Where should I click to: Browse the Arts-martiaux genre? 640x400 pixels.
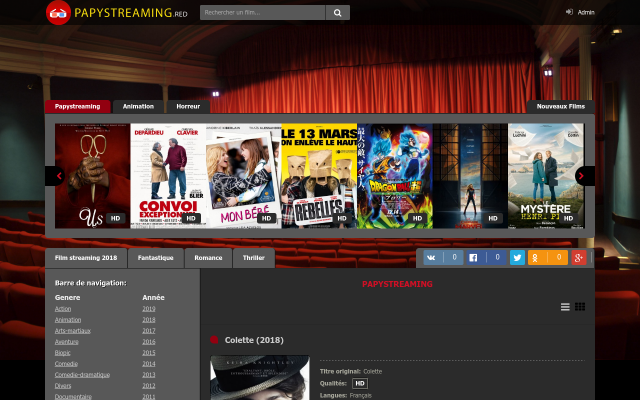click(73, 331)
